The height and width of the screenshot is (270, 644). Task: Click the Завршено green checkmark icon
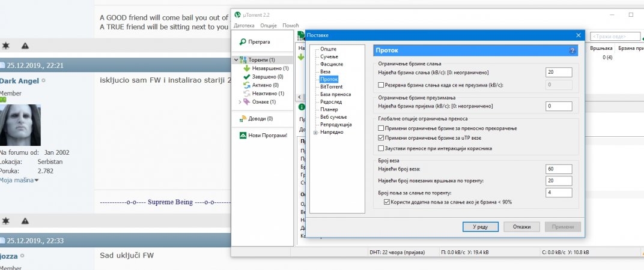tap(247, 77)
